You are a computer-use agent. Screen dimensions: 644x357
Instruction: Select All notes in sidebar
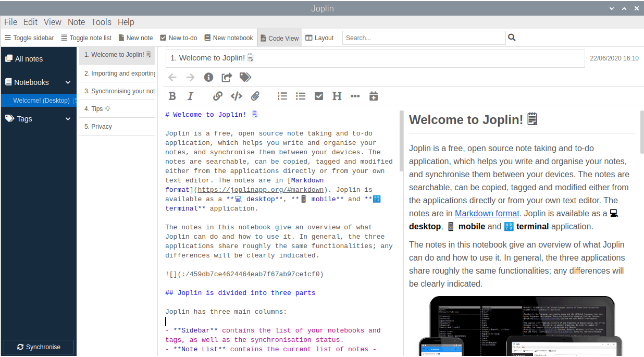[39, 59]
